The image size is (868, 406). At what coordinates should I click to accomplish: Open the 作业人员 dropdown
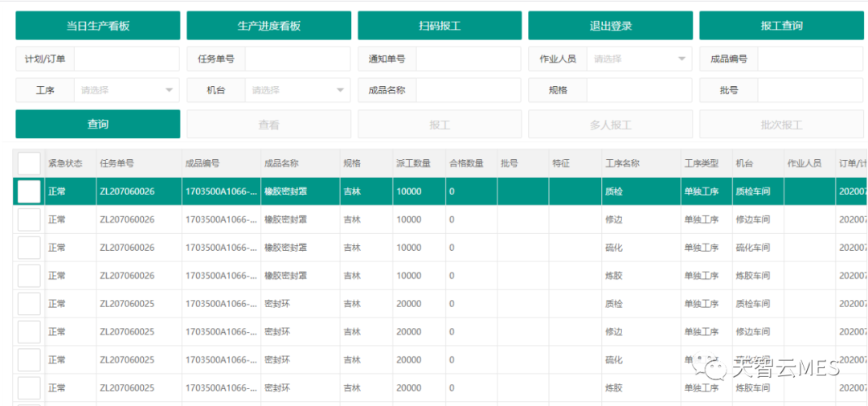pos(640,59)
